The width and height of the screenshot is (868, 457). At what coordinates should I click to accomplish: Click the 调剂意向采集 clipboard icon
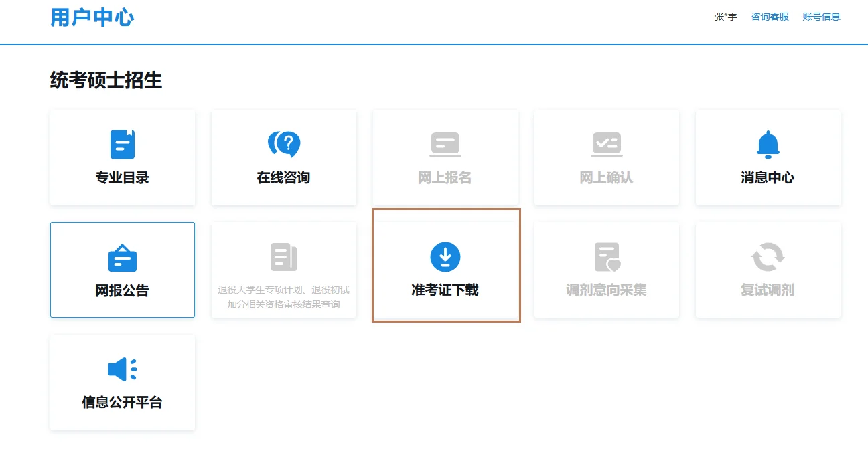click(x=606, y=256)
